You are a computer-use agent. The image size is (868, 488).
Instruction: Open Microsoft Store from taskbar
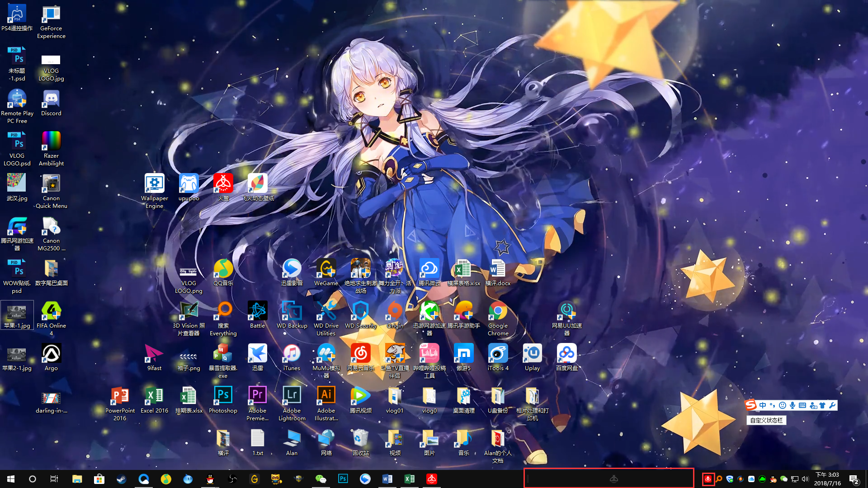[99, 479]
